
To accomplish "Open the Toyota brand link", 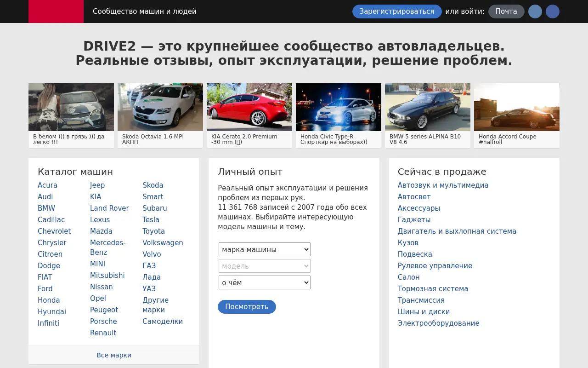I will tap(153, 231).
